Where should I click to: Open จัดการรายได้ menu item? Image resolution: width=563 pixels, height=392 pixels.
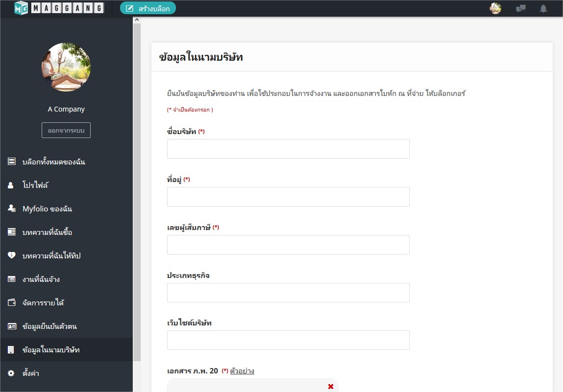[x=67, y=303]
